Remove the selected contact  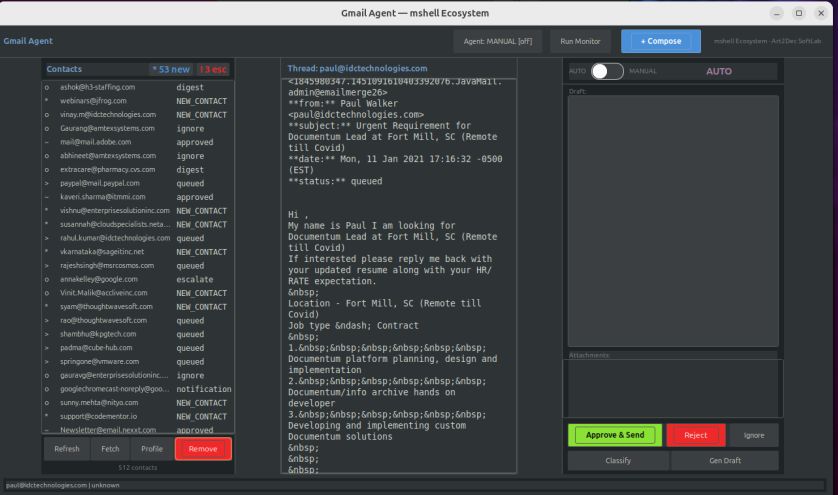coord(203,449)
